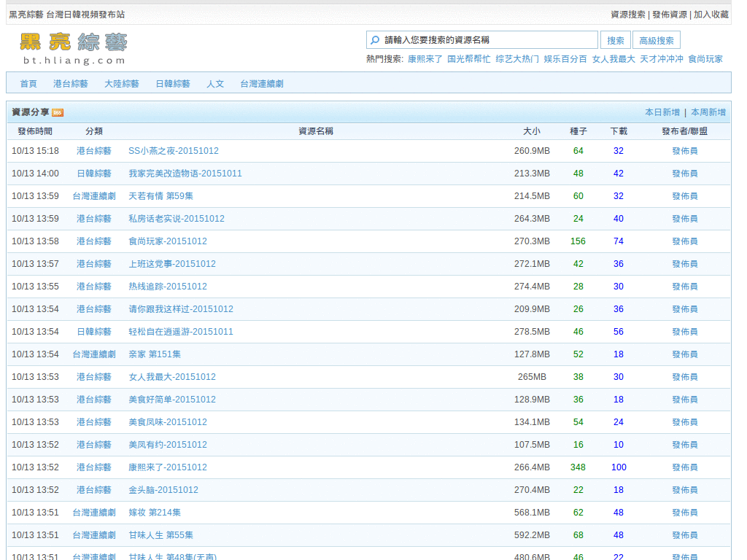
Task: Select the 10/13 15:18 publish time
Action: point(35,151)
